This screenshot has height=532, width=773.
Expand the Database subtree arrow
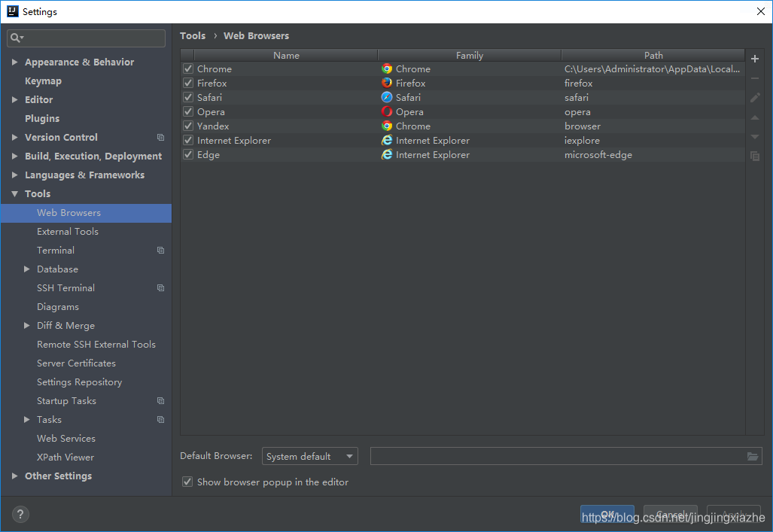click(x=26, y=269)
